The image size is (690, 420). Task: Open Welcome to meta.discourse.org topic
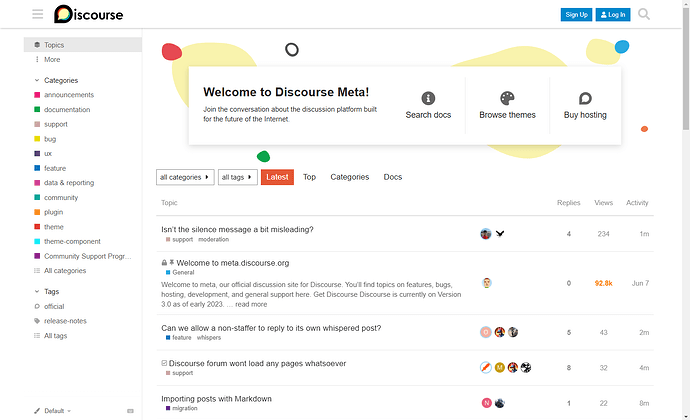(x=233, y=263)
